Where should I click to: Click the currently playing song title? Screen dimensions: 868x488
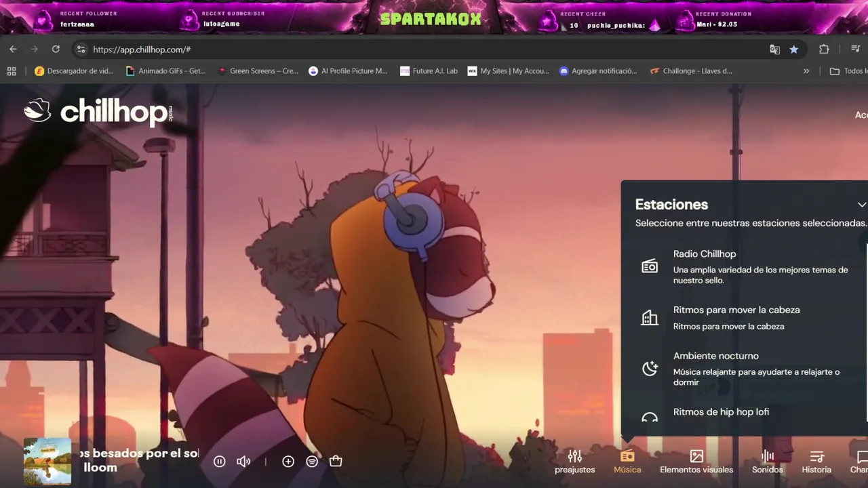pos(139,453)
